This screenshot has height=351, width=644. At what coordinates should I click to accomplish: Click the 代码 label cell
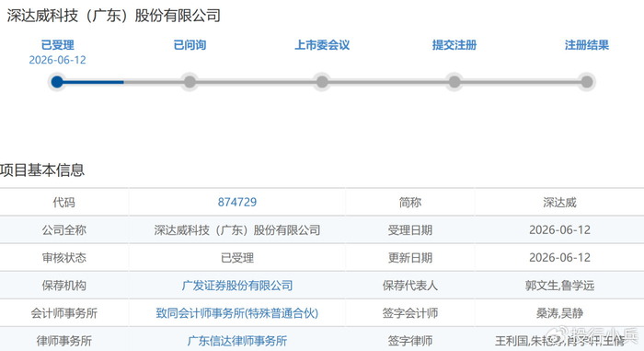(64, 202)
